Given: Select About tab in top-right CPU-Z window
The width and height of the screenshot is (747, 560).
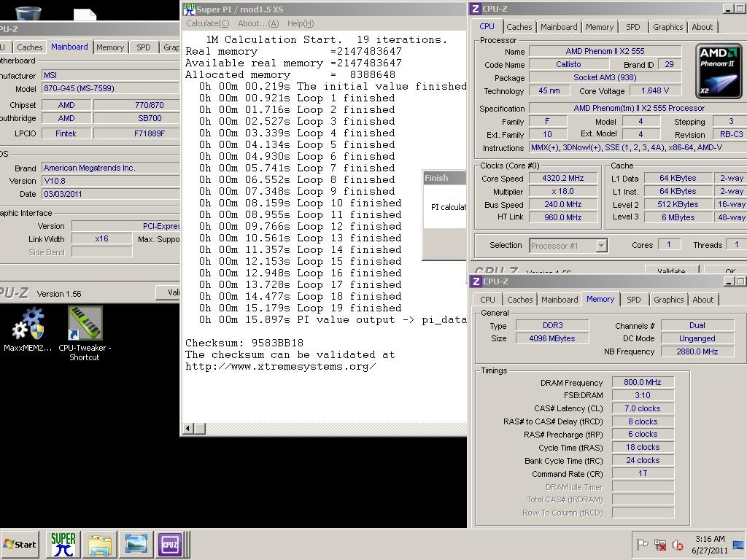Looking at the screenshot, I should pyautogui.click(x=703, y=27).
